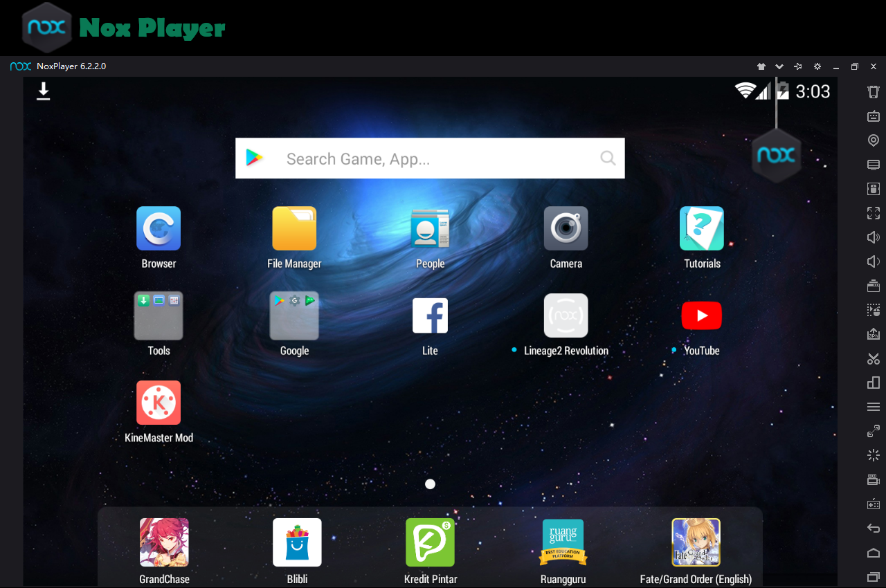Open the hamburger menu in sidebar

coord(874,407)
